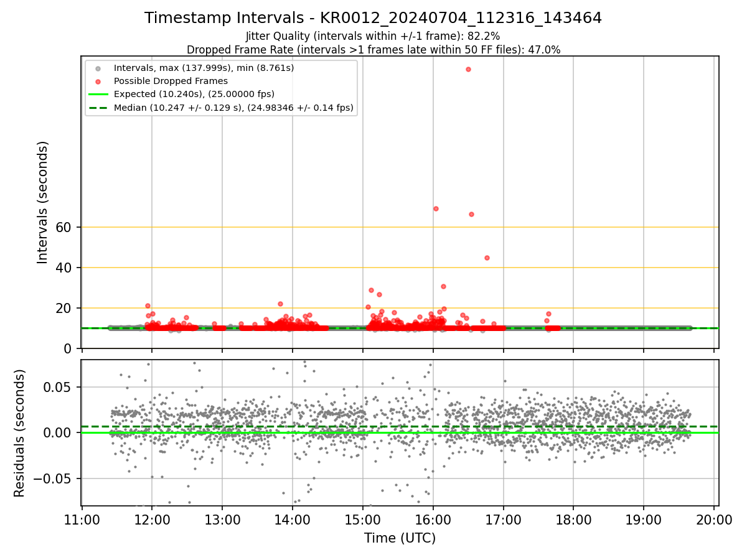
Task: Click the x-axis tick label '17:00'
Action: (503, 520)
